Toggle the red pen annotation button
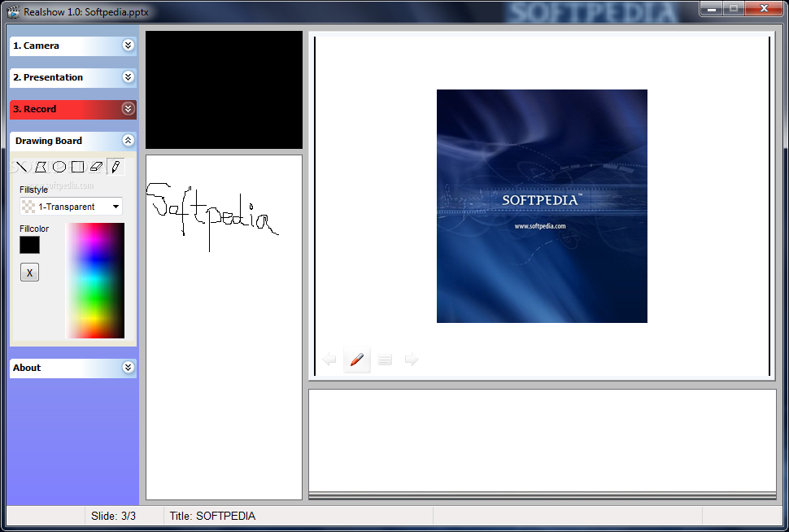This screenshot has height=532, width=789. 357,360
